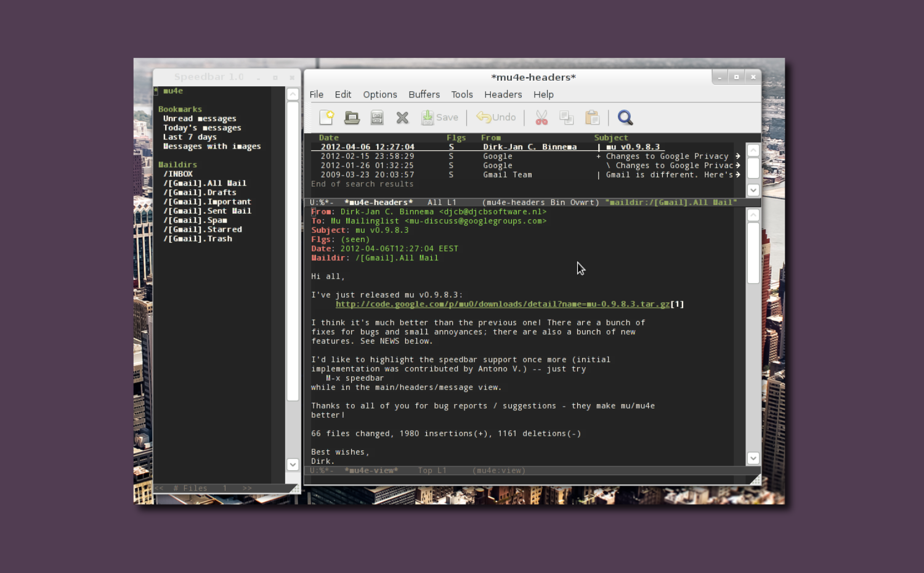Click the Copy toolbar icon
The height and width of the screenshot is (573, 924).
coord(567,117)
